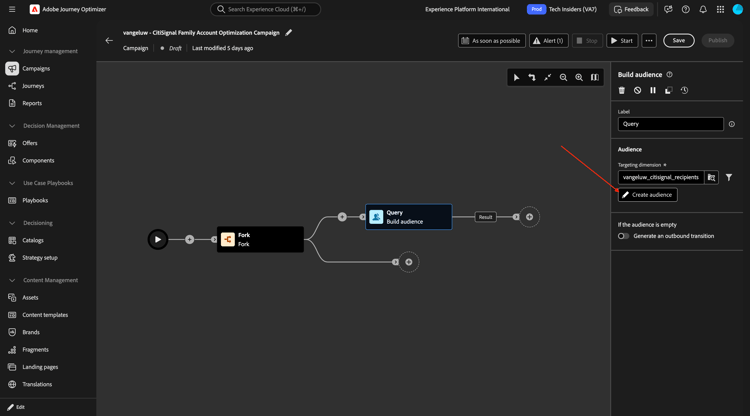Pause the activity with the pause icon
Screen dimensions: 750x416
coord(653,90)
